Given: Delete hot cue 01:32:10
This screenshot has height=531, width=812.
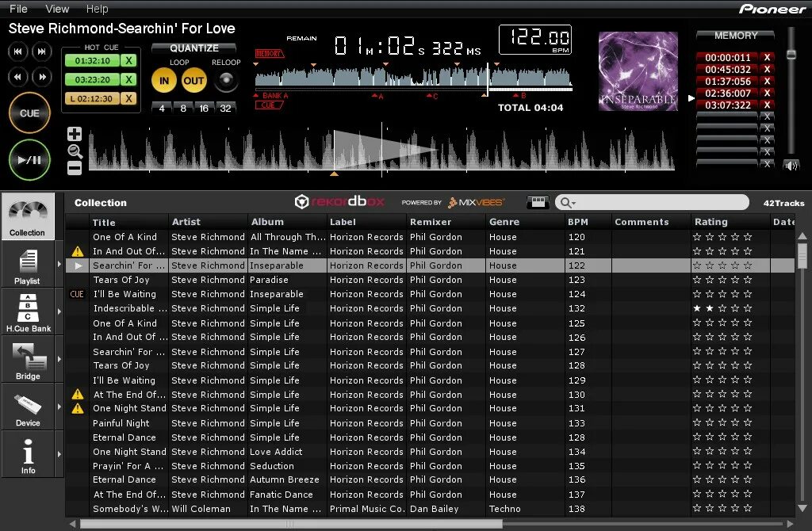Looking at the screenshot, I should click(x=128, y=60).
